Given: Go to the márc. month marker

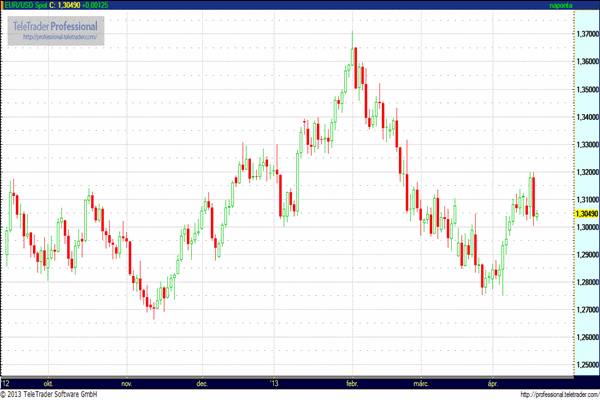Looking at the screenshot, I should (x=420, y=383).
